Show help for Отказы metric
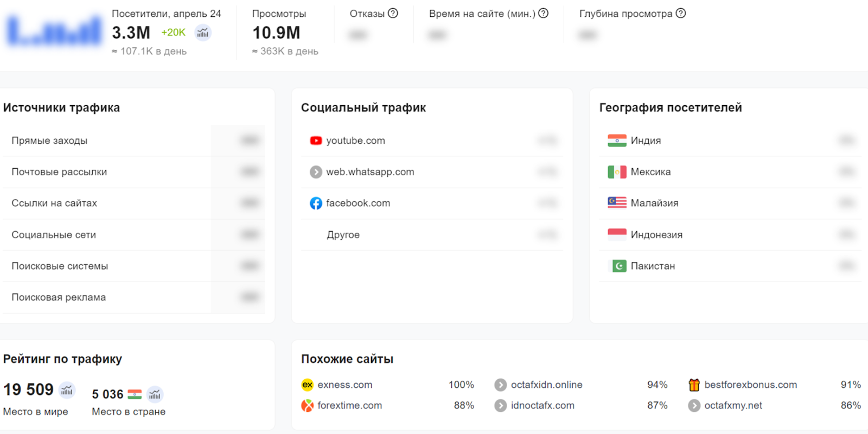Viewport: 868px width, 434px height. click(393, 13)
